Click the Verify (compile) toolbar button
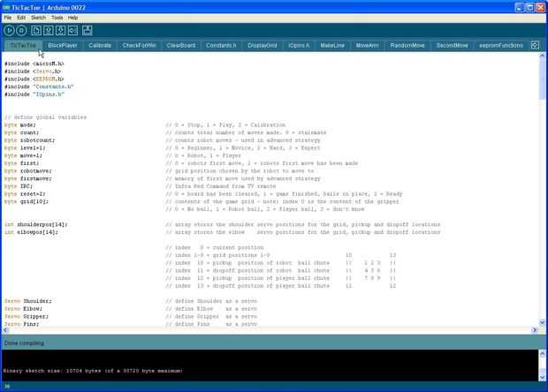Screen dimensions: 548x392 10,31
